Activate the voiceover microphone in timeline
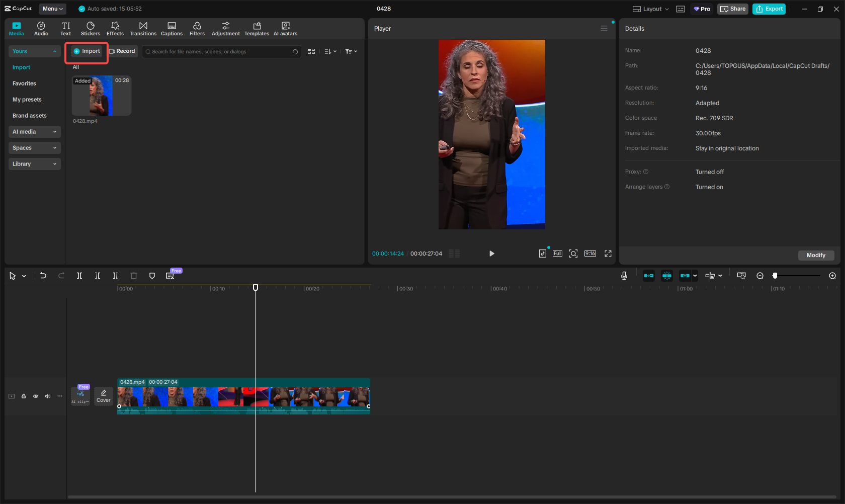This screenshot has height=504, width=845. coord(624,276)
